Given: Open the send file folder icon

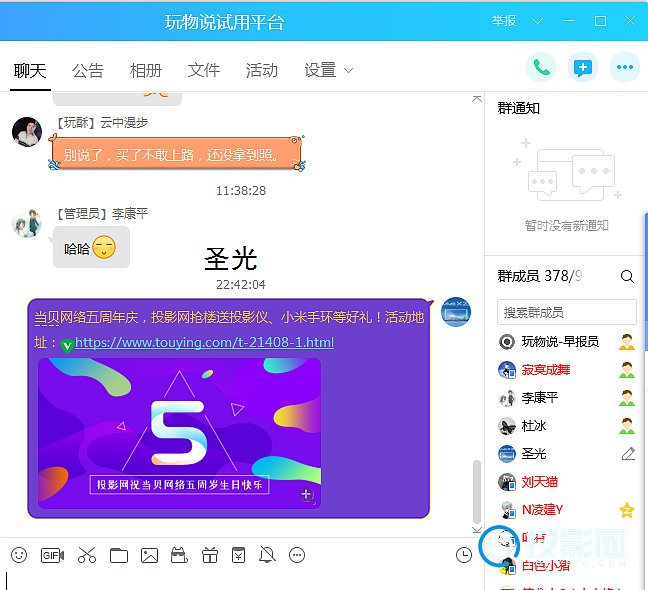Looking at the screenshot, I should coord(119,555).
